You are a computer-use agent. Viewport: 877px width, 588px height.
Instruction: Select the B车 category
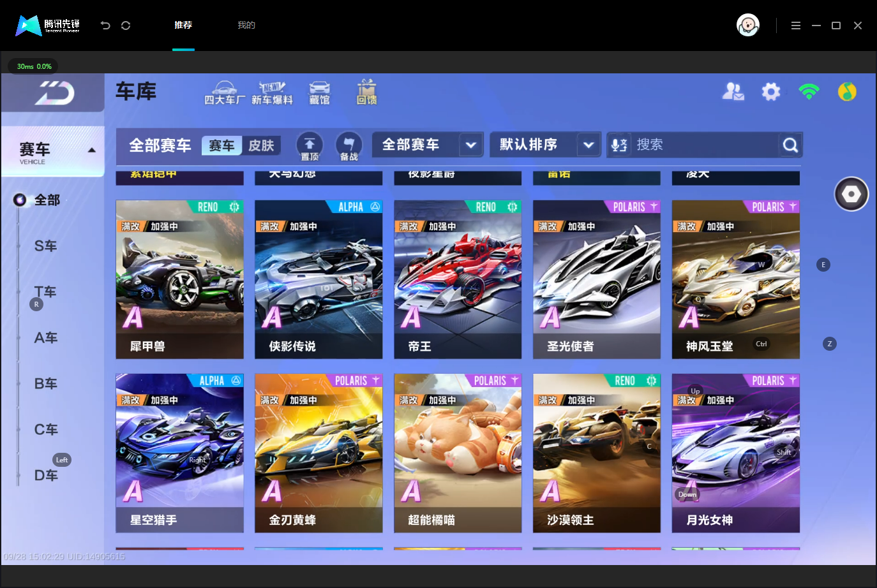pyautogui.click(x=46, y=384)
